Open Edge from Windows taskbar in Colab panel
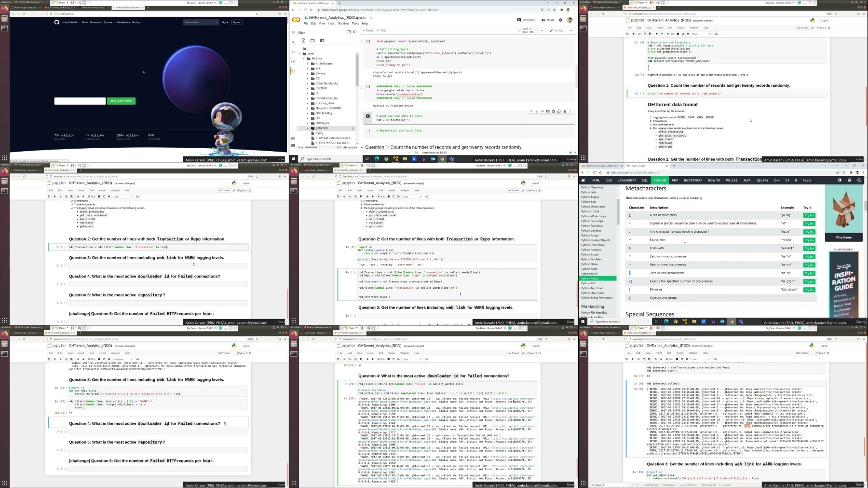Viewport: 868px width, 488px height. 377,159
